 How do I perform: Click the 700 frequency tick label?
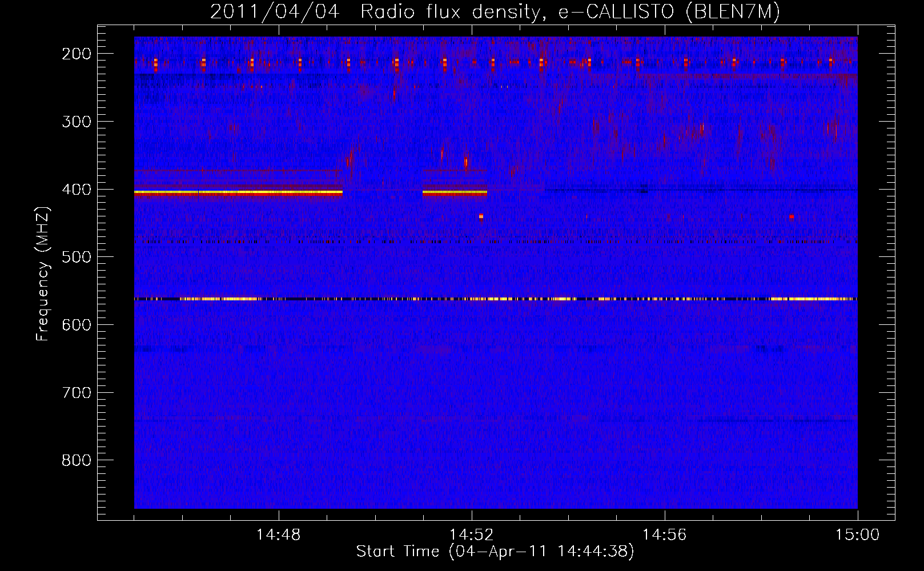click(77, 393)
